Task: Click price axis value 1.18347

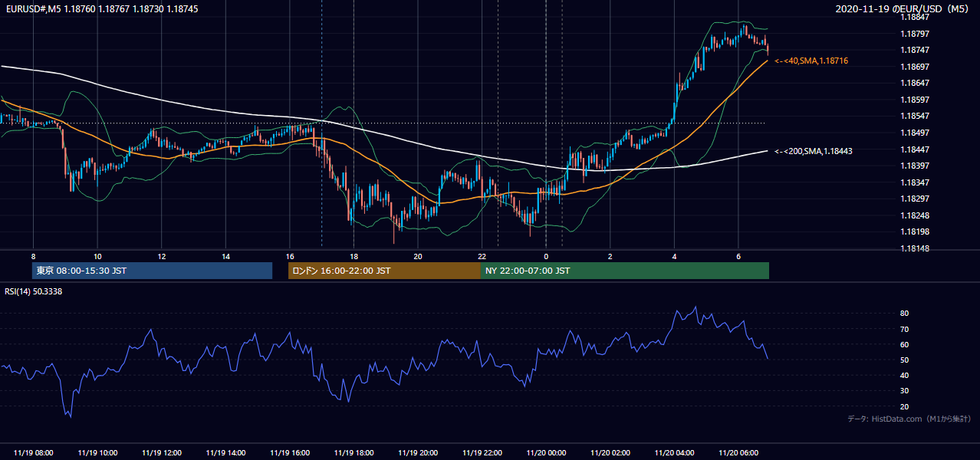Action: (x=916, y=182)
